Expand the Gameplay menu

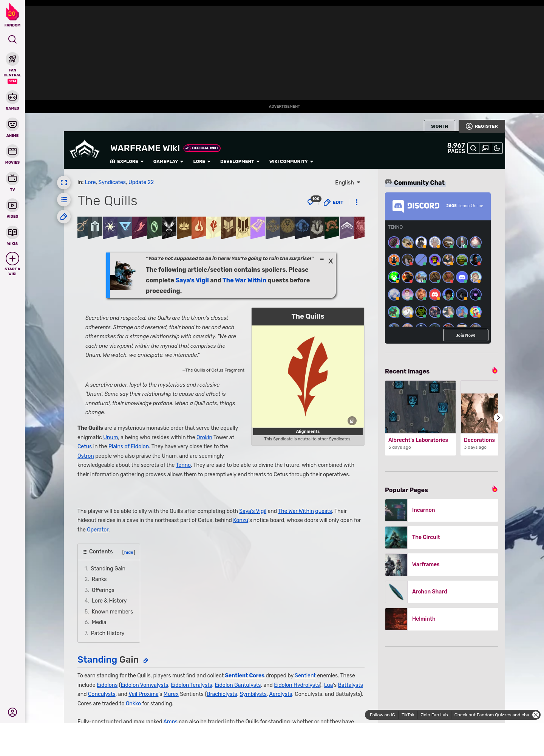168,161
